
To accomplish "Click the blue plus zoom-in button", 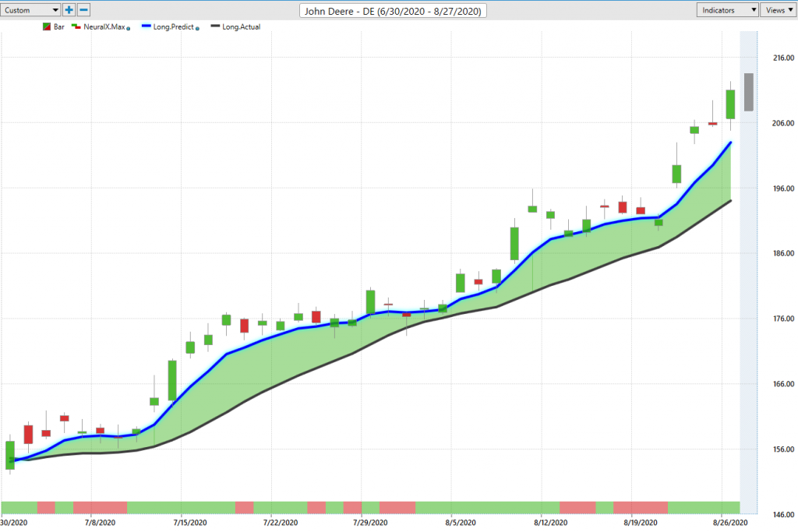I will click(69, 9).
